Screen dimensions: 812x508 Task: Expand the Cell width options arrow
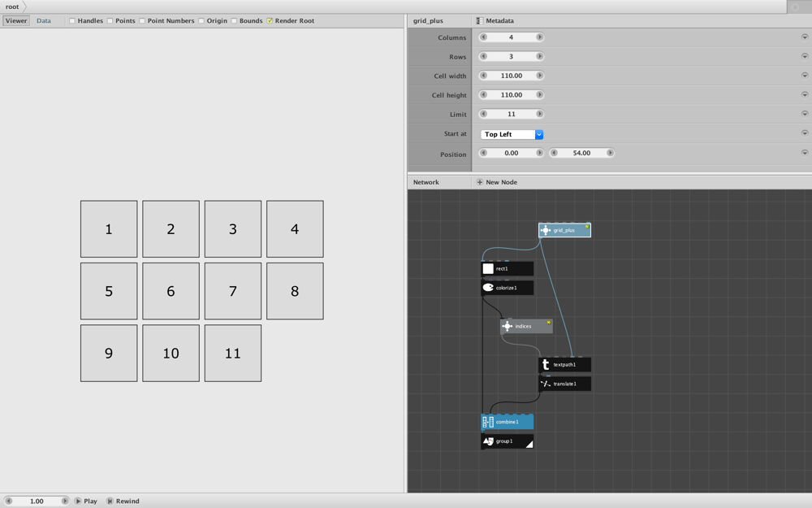805,75
